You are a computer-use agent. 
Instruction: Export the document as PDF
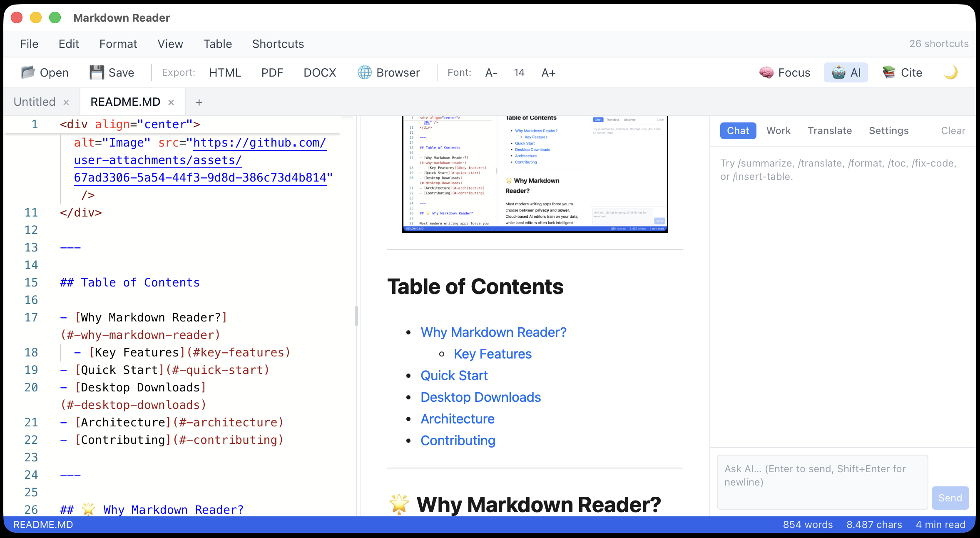tap(272, 72)
